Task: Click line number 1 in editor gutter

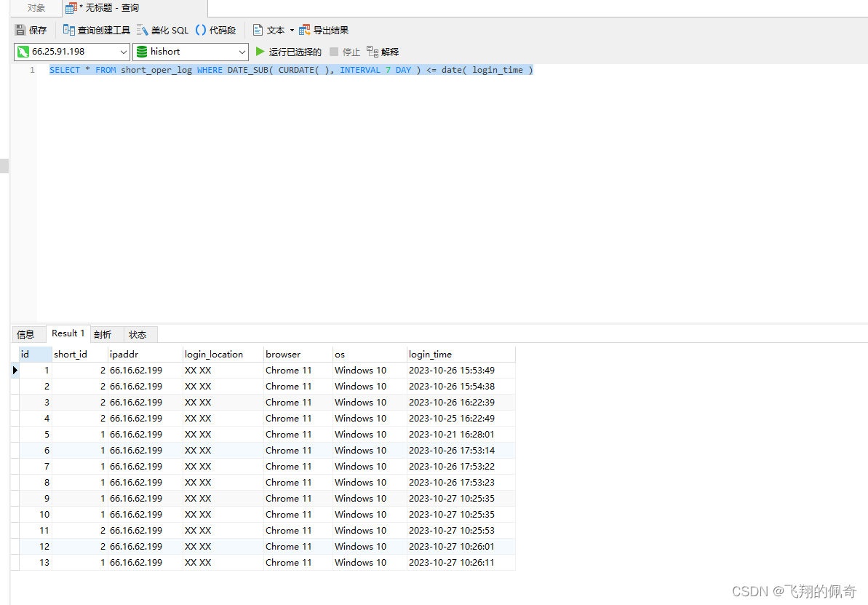Action: [32, 70]
